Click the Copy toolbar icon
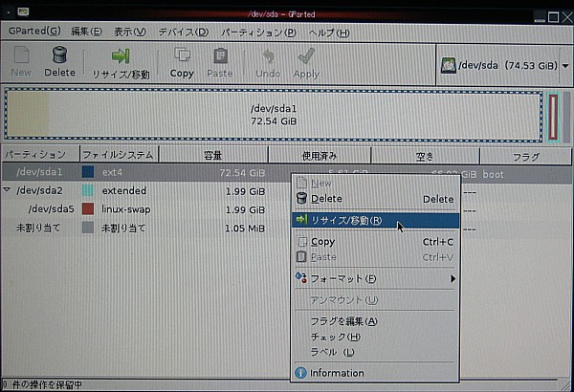The height and width of the screenshot is (392, 574). (182, 54)
